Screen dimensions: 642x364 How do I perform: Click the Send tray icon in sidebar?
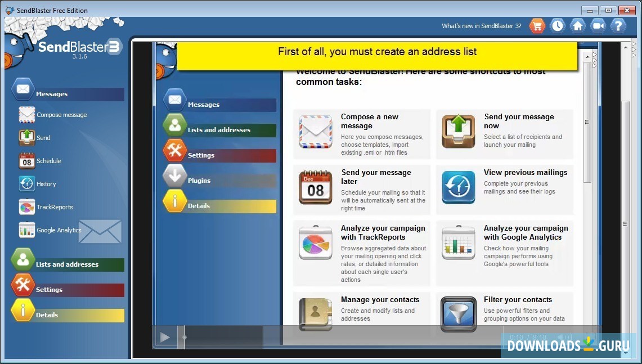click(26, 138)
